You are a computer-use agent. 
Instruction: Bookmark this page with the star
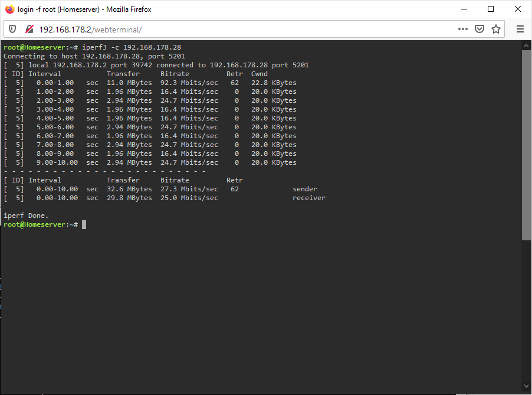point(496,29)
